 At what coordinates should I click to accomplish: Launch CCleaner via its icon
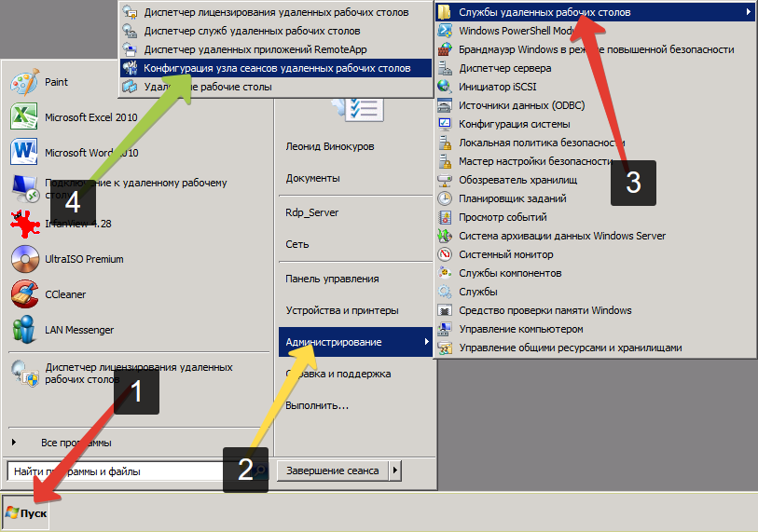coord(25,294)
